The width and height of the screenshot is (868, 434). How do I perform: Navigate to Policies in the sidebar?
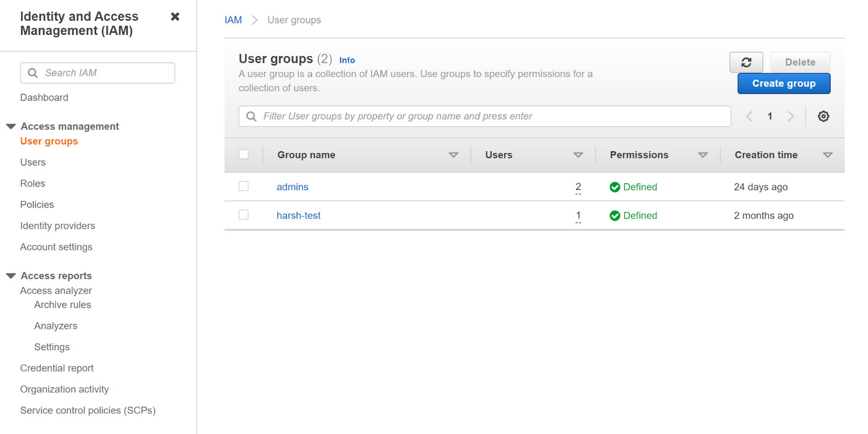click(37, 205)
